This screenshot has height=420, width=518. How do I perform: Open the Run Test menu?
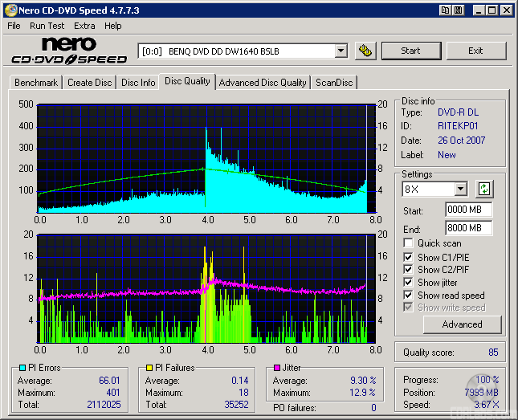pyautogui.click(x=47, y=26)
